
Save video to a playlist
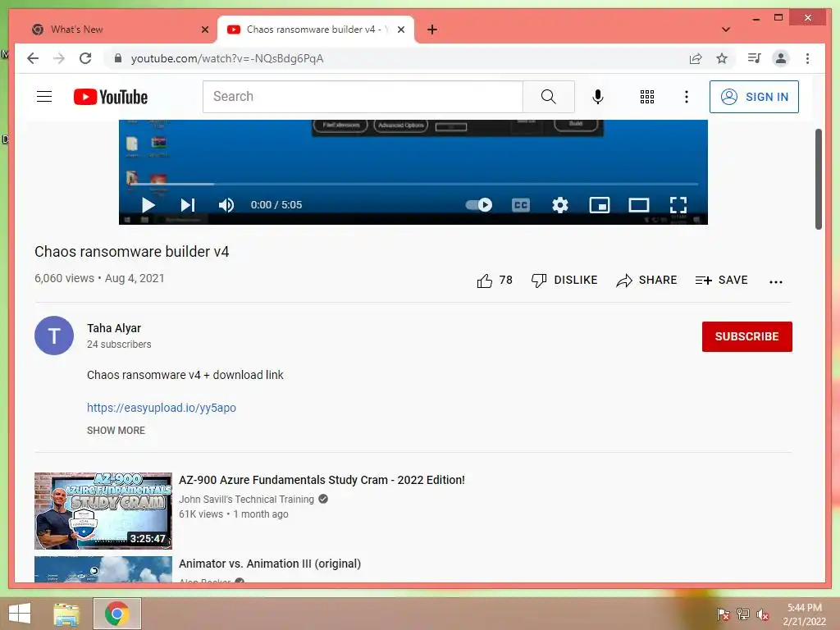click(721, 281)
